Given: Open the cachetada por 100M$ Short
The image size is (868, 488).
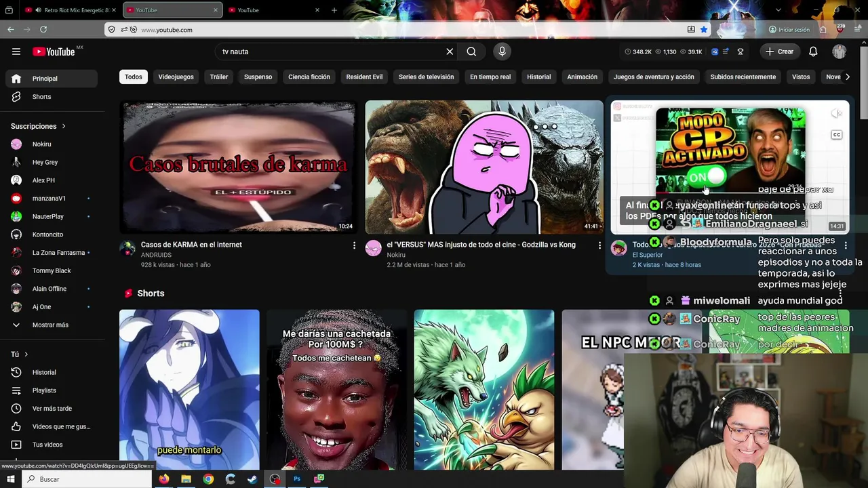Looking at the screenshot, I should (337, 390).
